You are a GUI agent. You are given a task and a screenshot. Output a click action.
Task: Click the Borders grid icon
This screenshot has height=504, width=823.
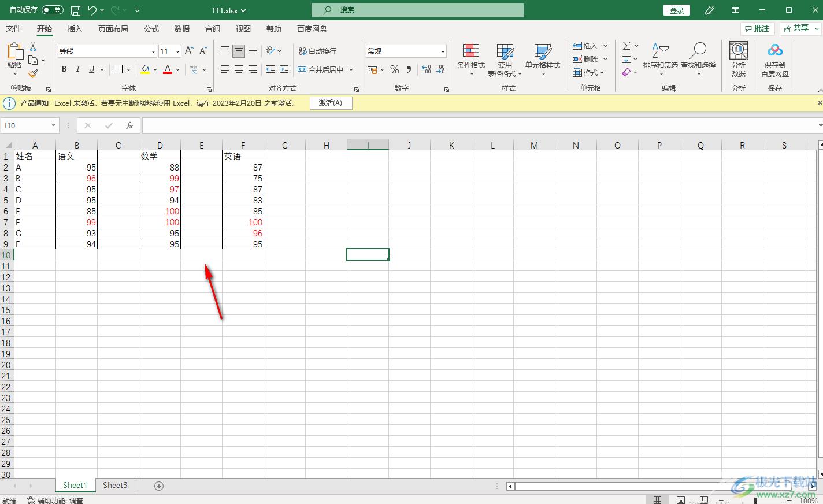(118, 69)
